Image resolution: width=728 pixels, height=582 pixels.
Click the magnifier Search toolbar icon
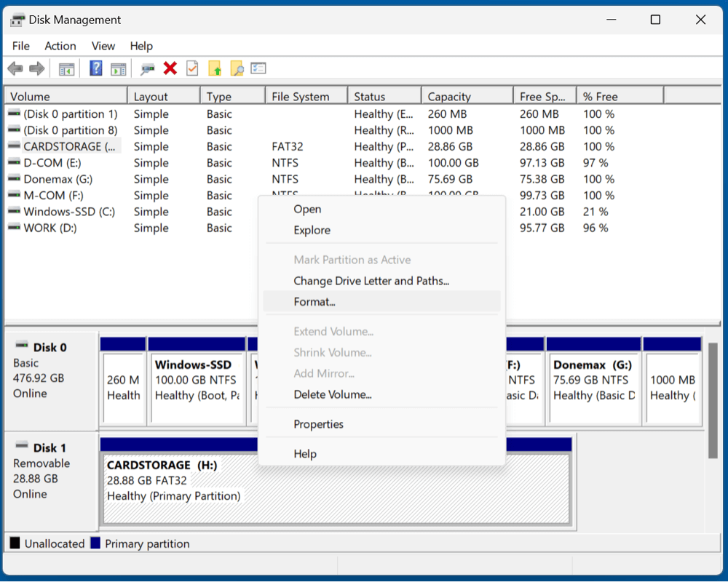point(237,68)
